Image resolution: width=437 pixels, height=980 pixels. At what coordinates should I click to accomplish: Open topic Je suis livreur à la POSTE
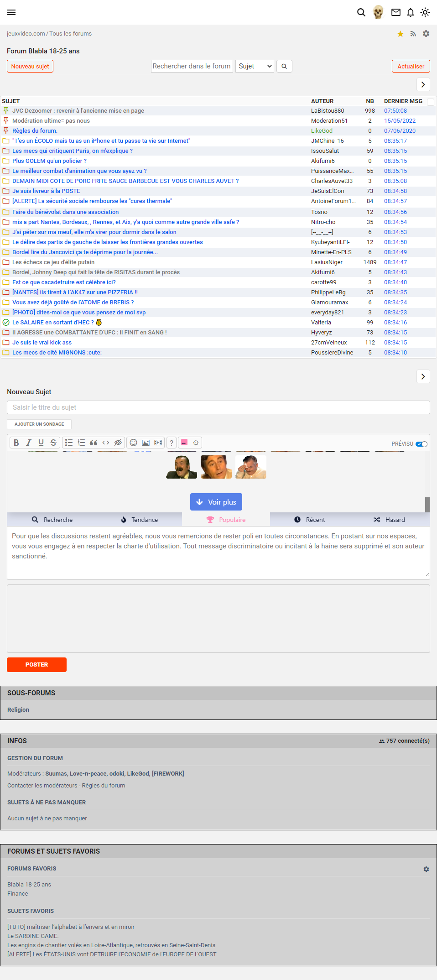tap(46, 191)
